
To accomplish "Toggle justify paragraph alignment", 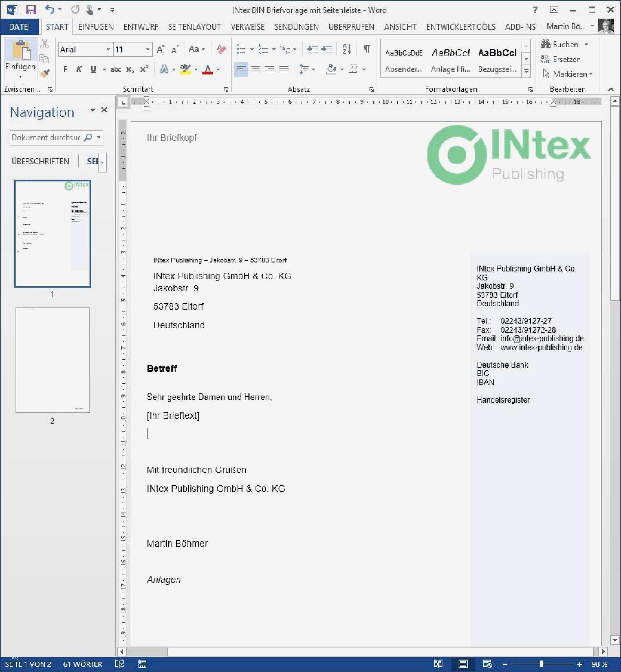I will click(284, 69).
